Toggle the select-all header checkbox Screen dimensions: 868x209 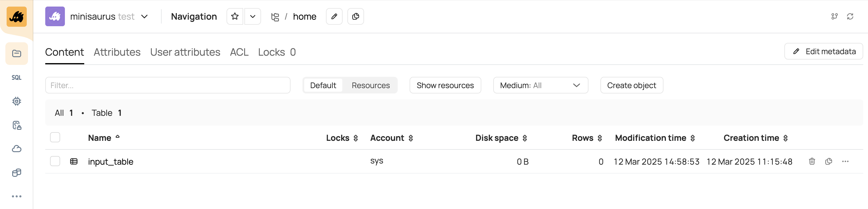(x=55, y=138)
